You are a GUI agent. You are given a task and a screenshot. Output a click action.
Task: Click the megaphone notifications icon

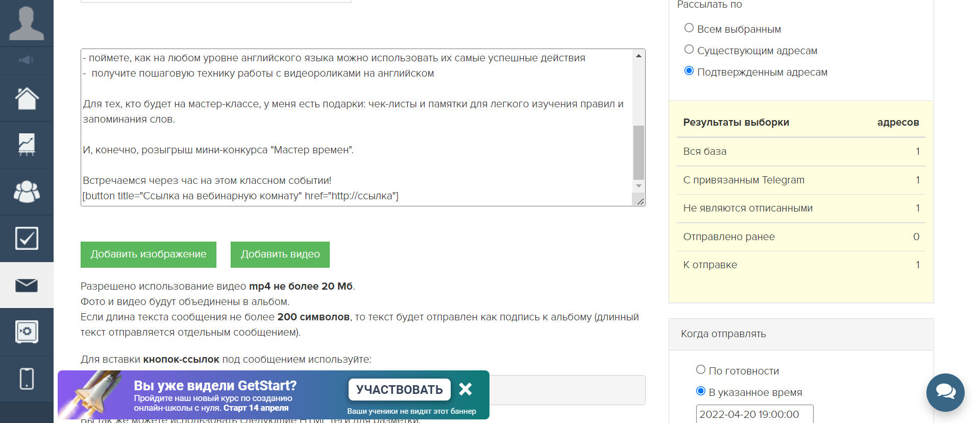[27, 60]
